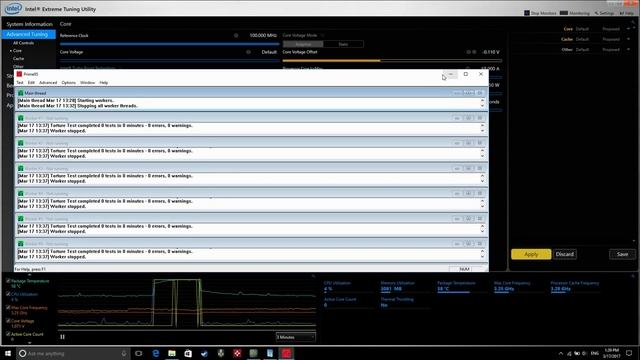Click the Discard button in XTU
Viewport: 640px width, 360px height.
tap(565, 254)
